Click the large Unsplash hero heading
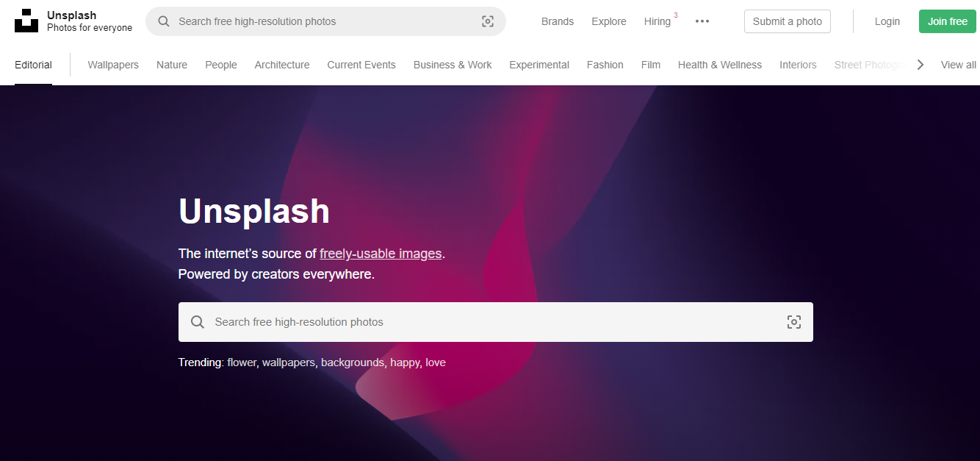Image resolution: width=980 pixels, height=461 pixels. click(254, 212)
